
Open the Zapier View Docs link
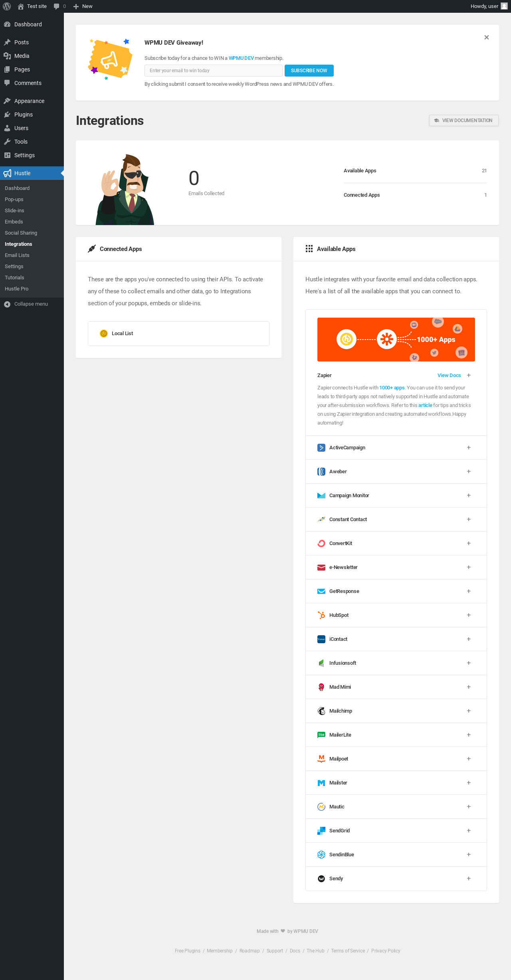449,375
